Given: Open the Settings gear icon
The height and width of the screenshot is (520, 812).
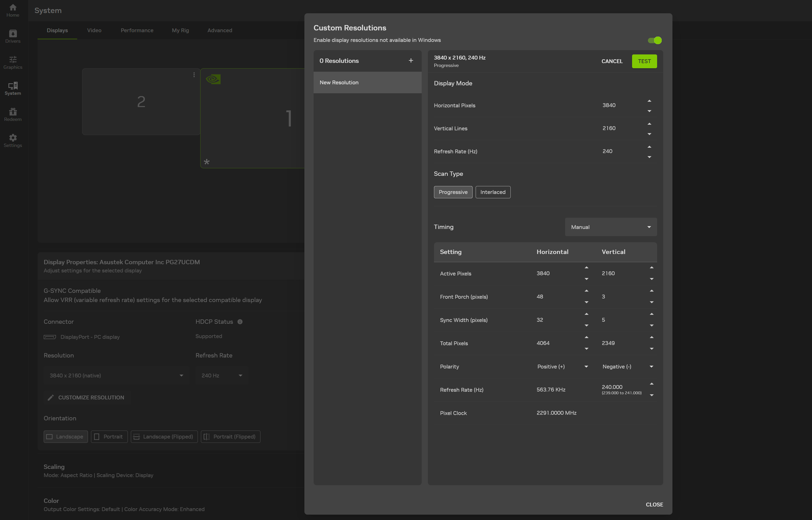Looking at the screenshot, I should coord(13,141).
